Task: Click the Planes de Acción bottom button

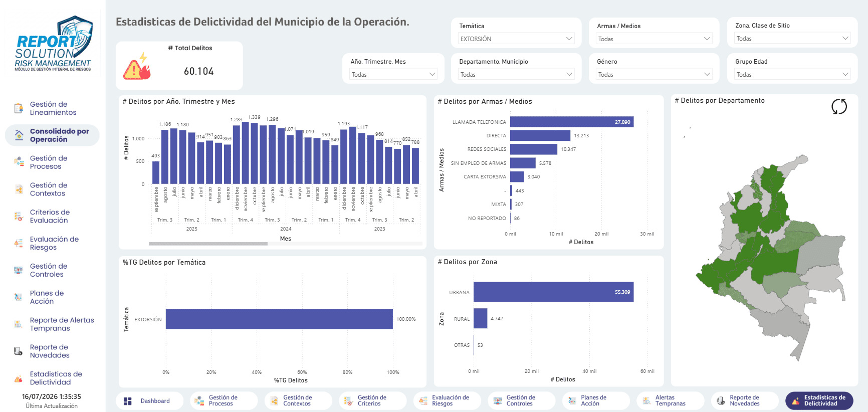Action: point(596,401)
